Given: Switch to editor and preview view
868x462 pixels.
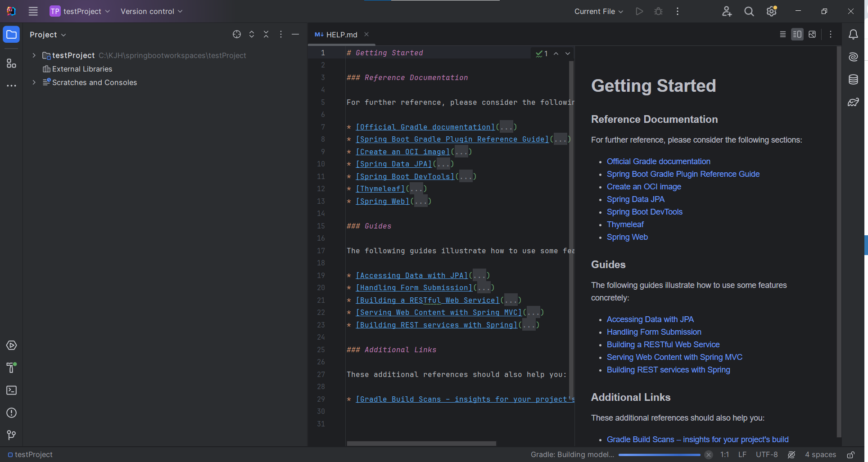Looking at the screenshot, I should [x=797, y=34].
